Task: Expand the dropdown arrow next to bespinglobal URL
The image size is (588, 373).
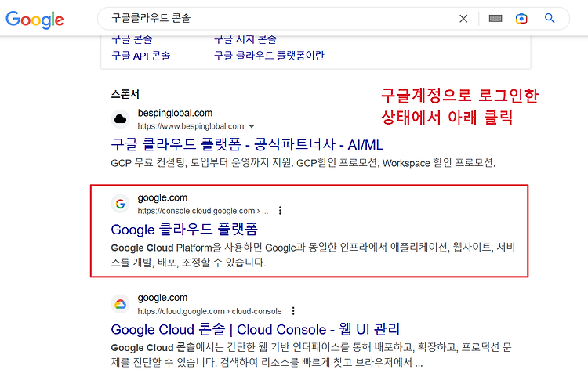Action: [x=252, y=127]
